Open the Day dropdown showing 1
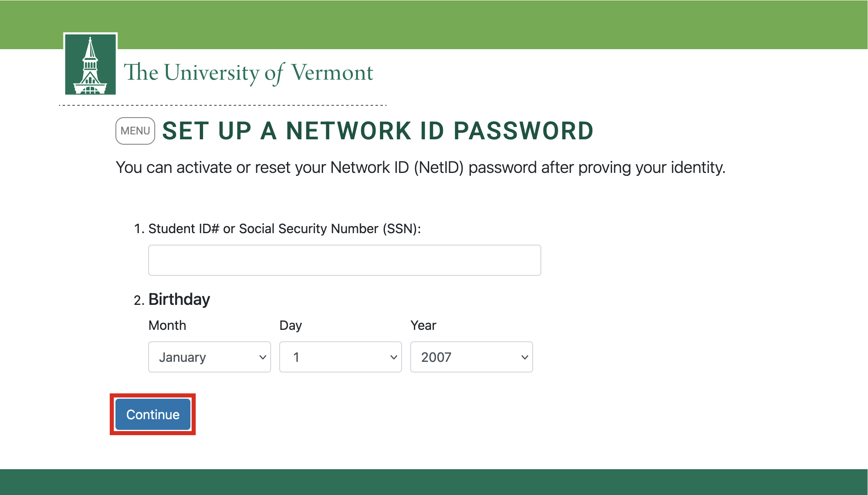The height and width of the screenshot is (495, 868). click(x=340, y=357)
